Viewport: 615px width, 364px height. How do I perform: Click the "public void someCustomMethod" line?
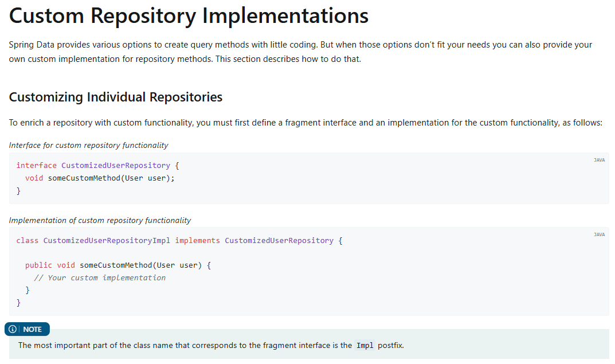(118, 265)
